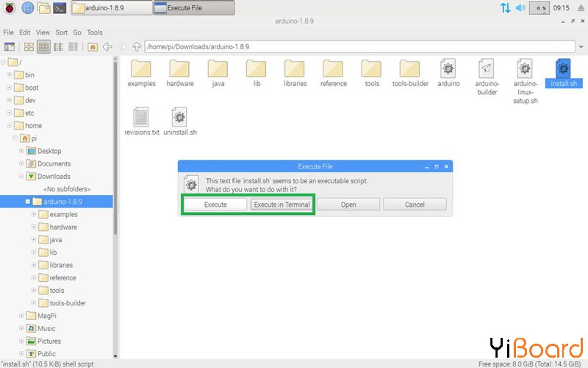The height and width of the screenshot is (368, 588).
Task: Switch to compact list view mode
Action: click(x=58, y=46)
